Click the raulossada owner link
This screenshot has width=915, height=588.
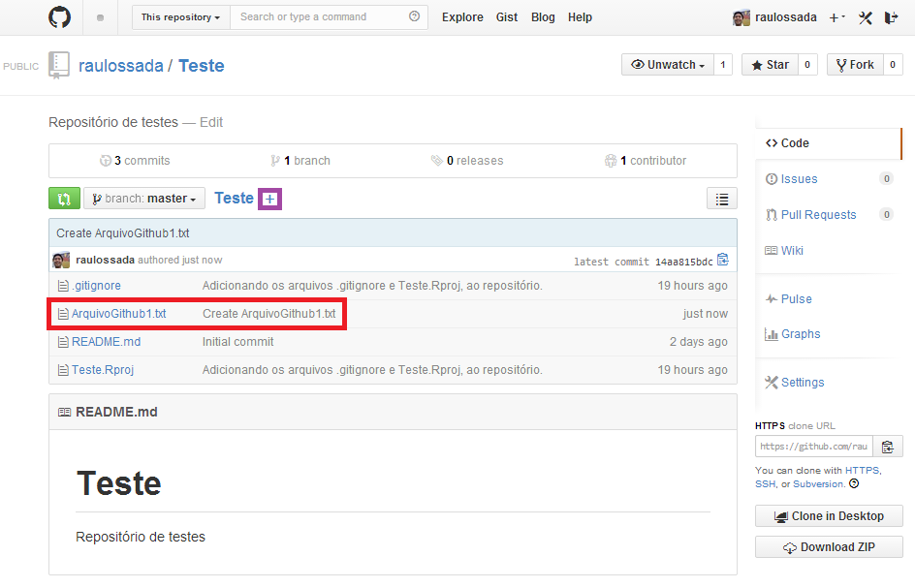pyautogui.click(x=121, y=65)
